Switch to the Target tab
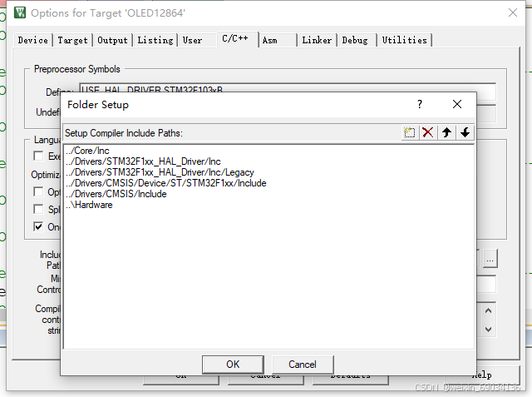Screen dimensions: 532x397 point(72,40)
